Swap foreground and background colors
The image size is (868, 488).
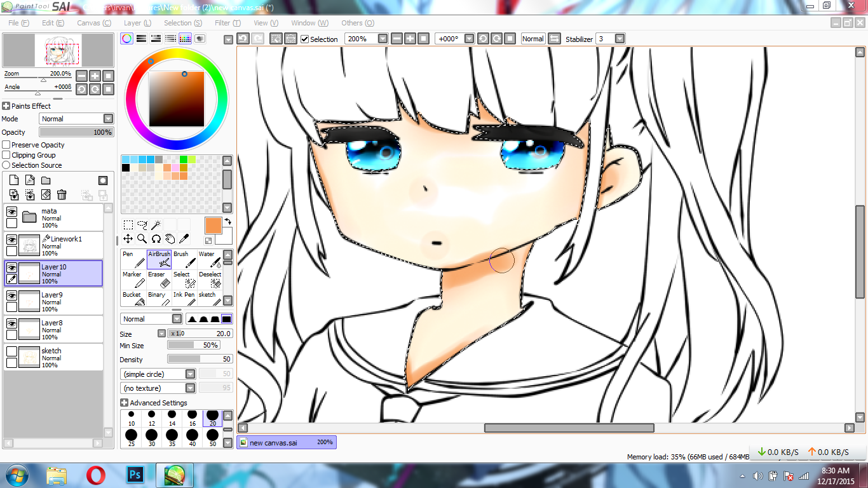coord(227,221)
